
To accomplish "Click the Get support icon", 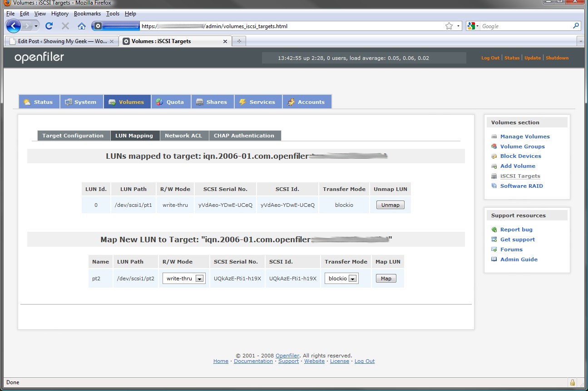I will pos(494,239).
